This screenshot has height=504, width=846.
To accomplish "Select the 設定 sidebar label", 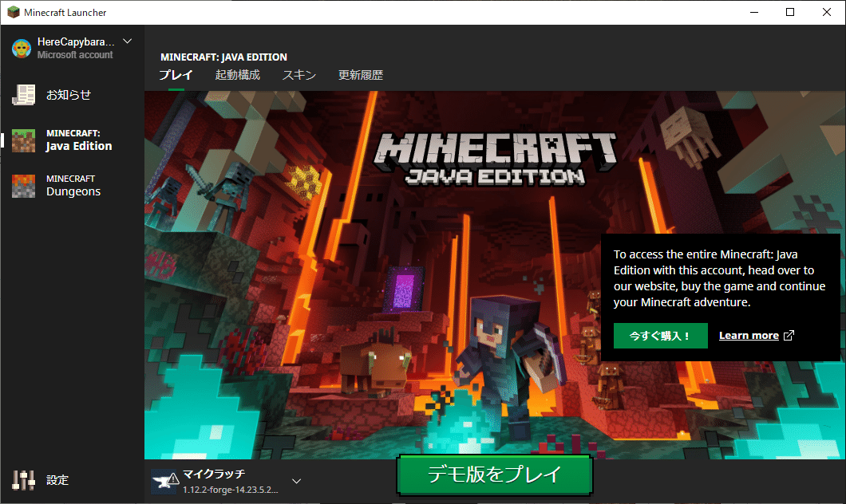I will (x=57, y=480).
